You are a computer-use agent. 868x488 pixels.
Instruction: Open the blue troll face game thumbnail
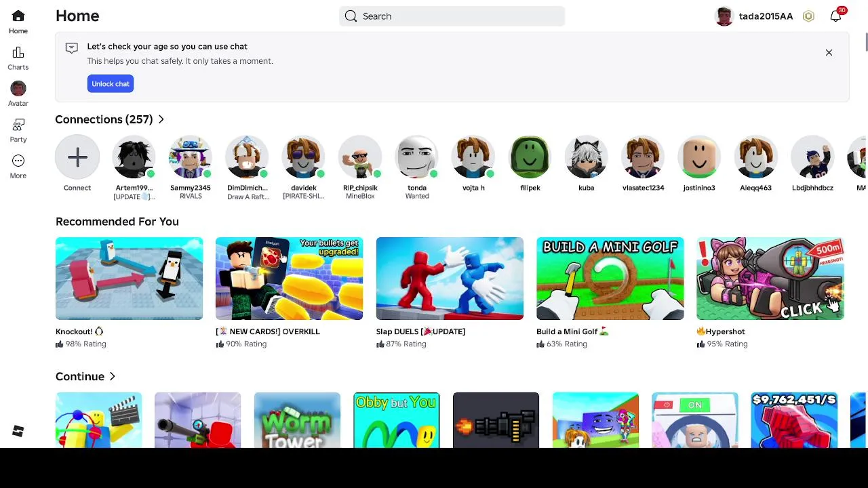595,420
